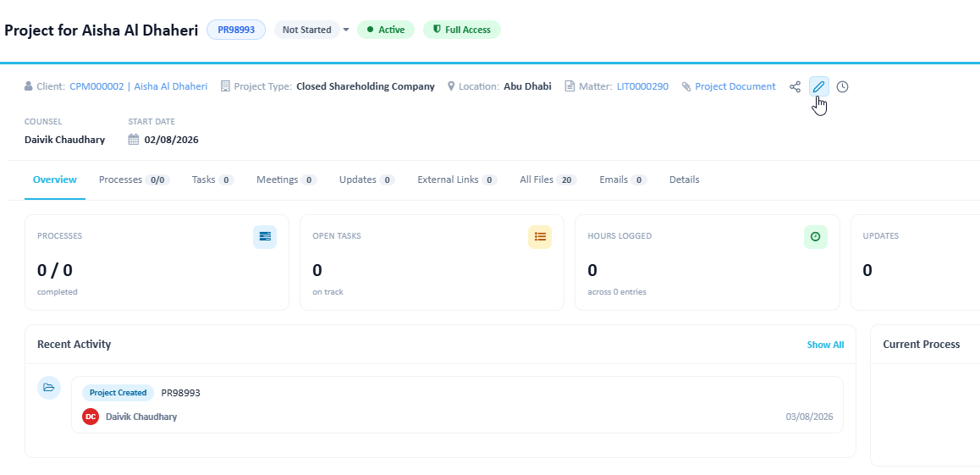Click the All Files count badge 20
980x475 pixels.
point(567,180)
